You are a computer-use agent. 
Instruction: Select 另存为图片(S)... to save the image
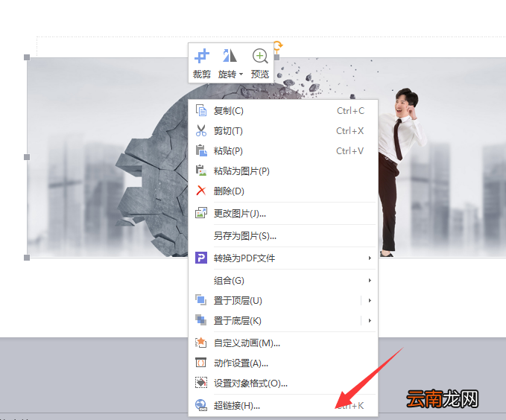click(x=282, y=236)
